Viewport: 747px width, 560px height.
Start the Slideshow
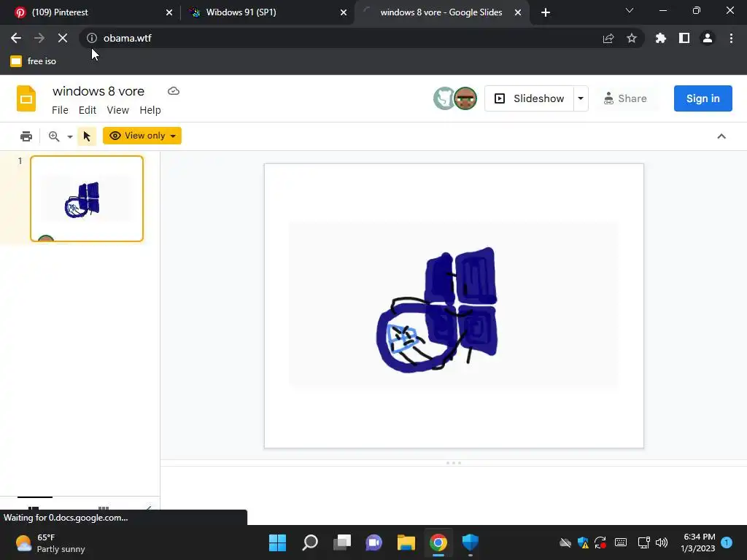pos(530,98)
